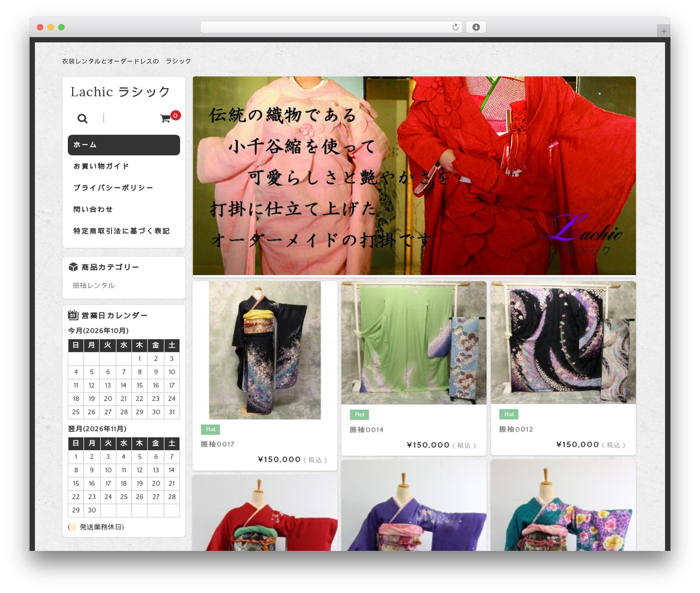Select the ホーム menu item
This screenshot has width=700, height=593.
[x=124, y=145]
